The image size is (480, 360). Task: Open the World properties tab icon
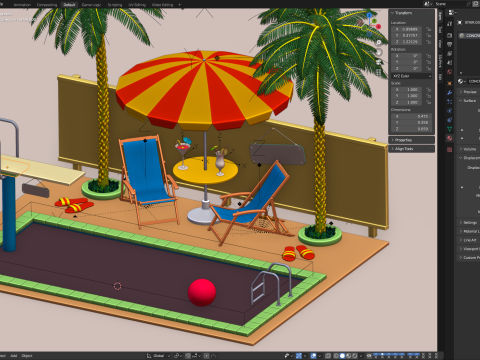tap(449, 72)
